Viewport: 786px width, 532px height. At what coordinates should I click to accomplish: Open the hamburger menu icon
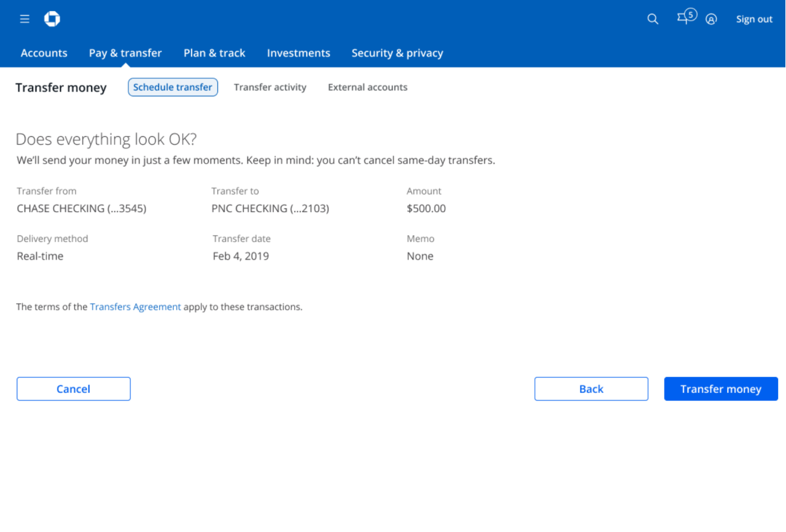pyautogui.click(x=25, y=19)
